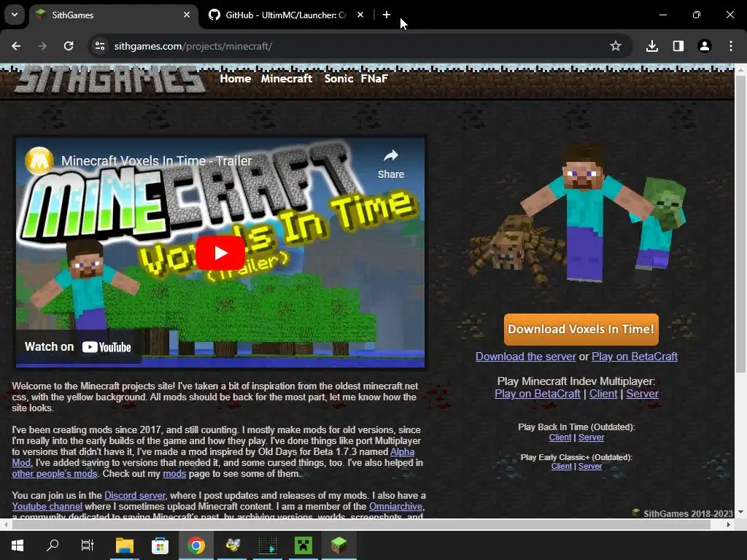Open the bee icon app on taskbar
This screenshot has height=560, width=747.
coord(232,545)
